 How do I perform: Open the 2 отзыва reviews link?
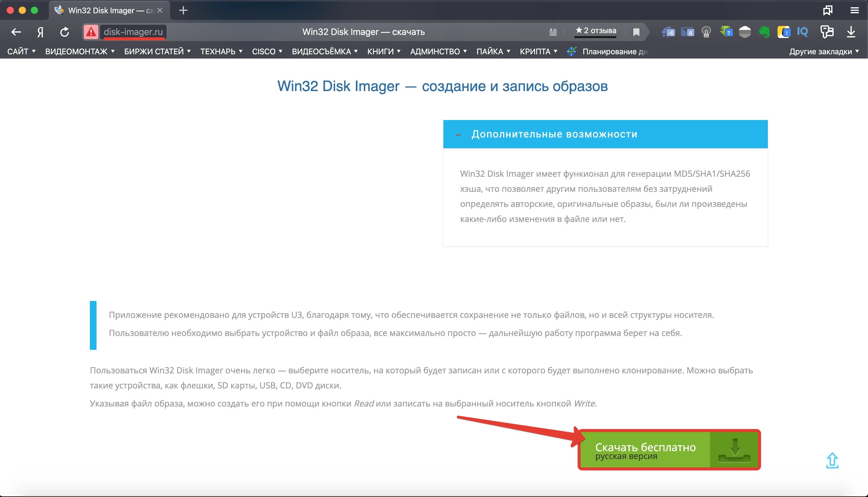[x=596, y=31]
